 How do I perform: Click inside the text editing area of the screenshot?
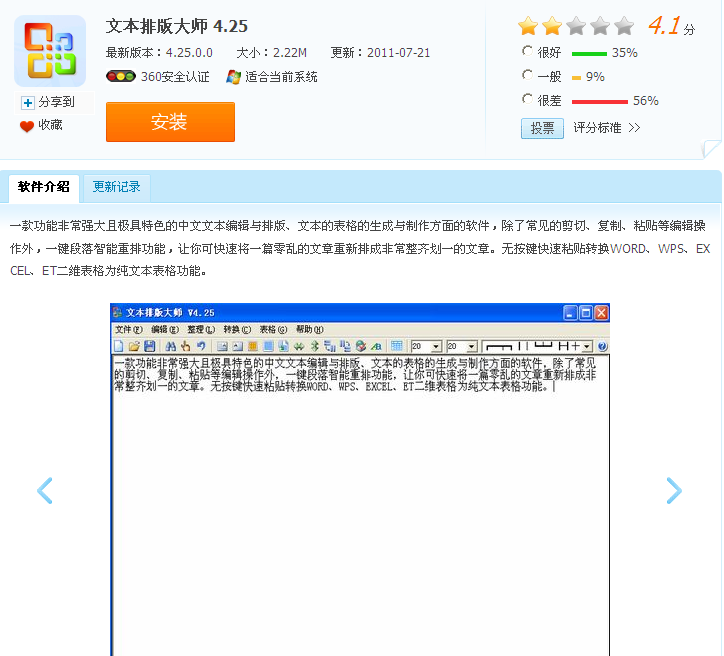pyautogui.click(x=360, y=500)
